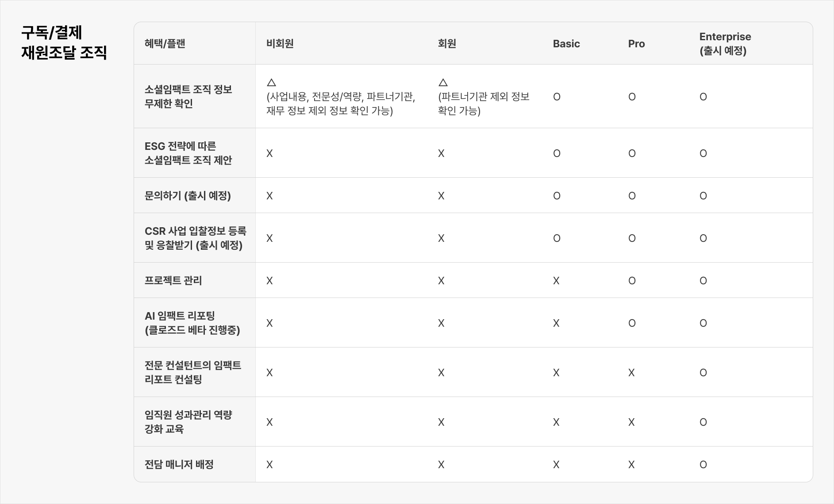Image resolution: width=834 pixels, height=504 pixels.
Task: Click the 구독/결제 재원조달 조직 page title
Action: pyautogui.click(x=64, y=42)
